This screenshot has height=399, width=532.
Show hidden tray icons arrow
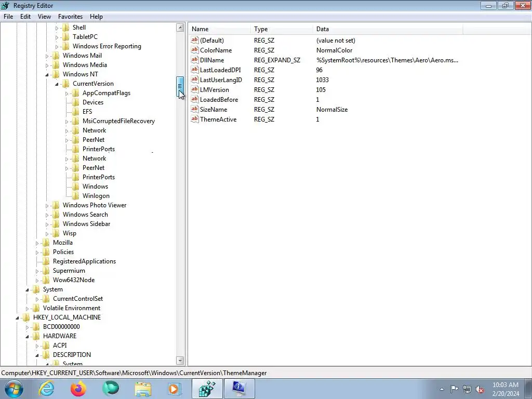point(442,389)
